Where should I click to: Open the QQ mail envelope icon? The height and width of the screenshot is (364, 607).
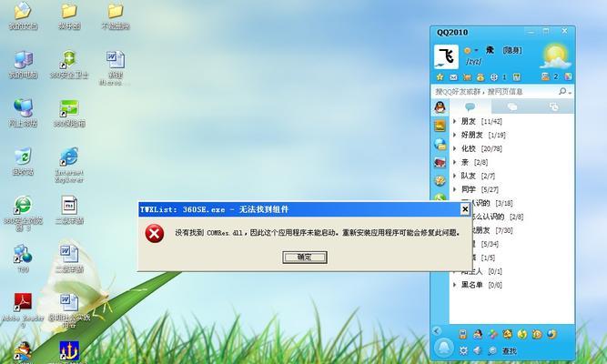click(453, 77)
